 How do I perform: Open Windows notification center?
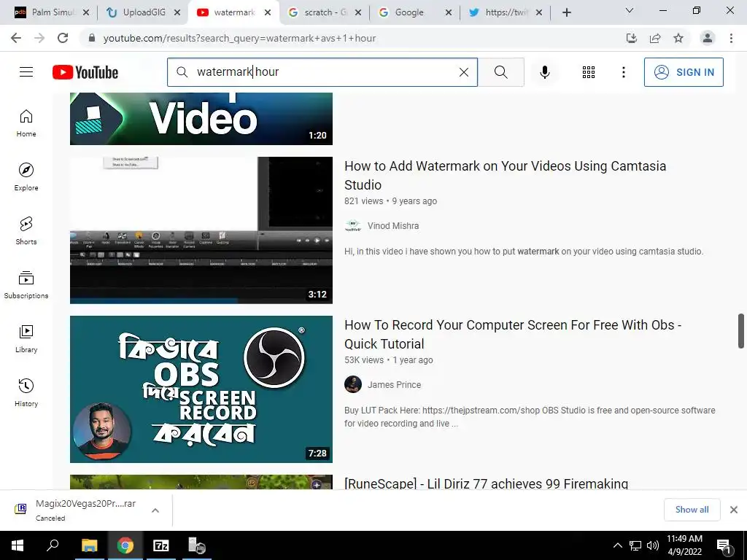pyautogui.click(x=724, y=545)
